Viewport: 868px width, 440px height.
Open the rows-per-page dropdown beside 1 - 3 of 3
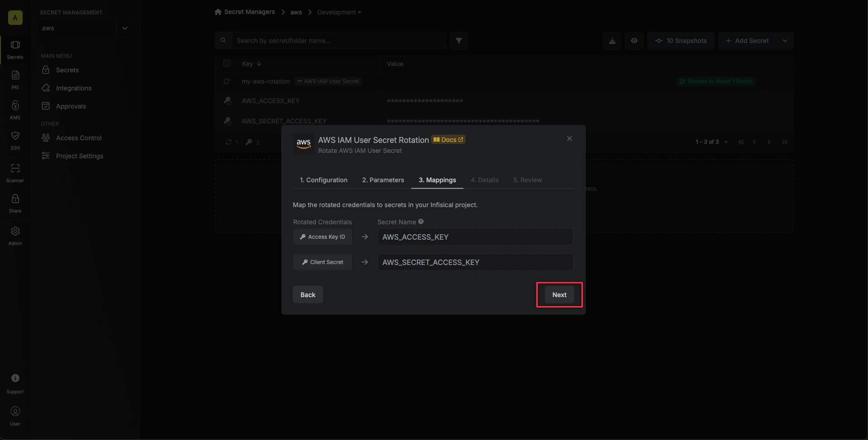click(x=726, y=142)
